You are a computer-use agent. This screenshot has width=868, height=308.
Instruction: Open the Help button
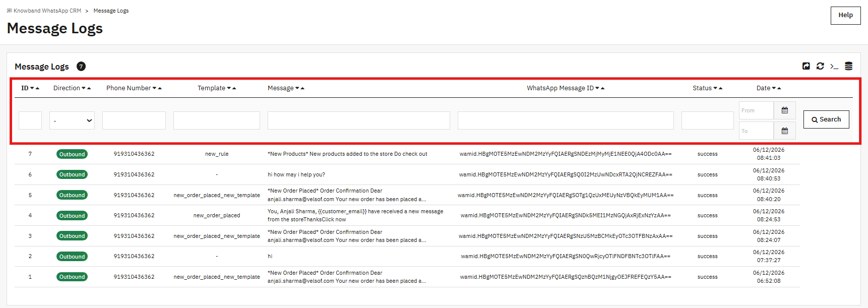[845, 15]
